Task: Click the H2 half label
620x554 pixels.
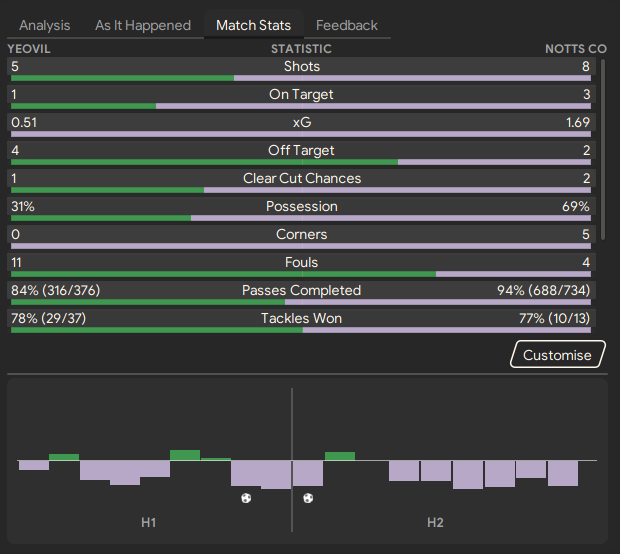Action: pos(435,523)
